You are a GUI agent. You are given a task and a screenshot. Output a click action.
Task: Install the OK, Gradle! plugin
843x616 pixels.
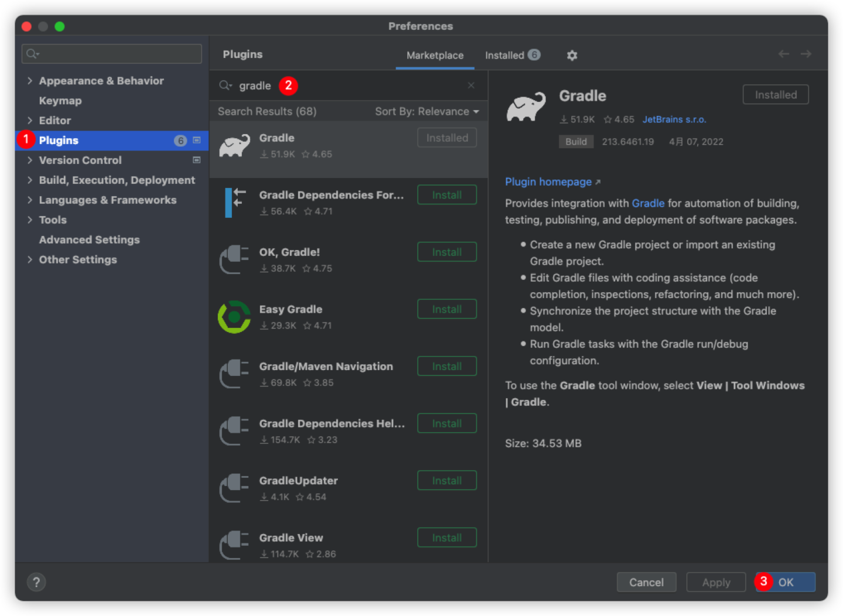tap(447, 252)
